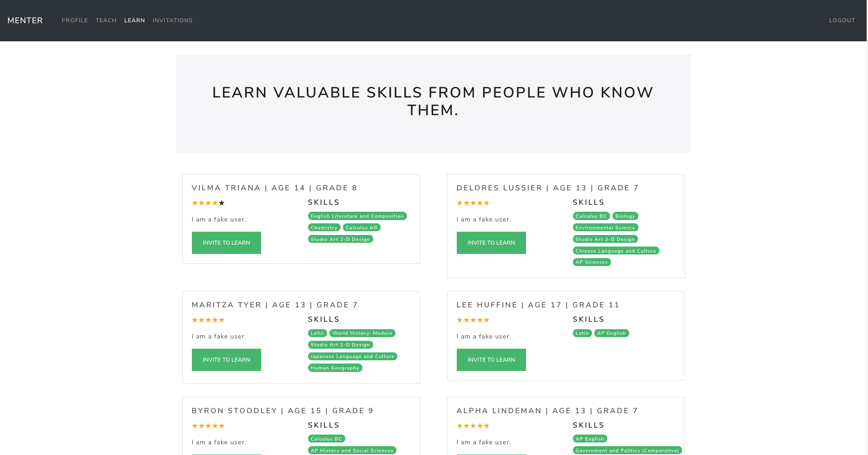This screenshot has width=868, height=455.
Task: Click Byron Stoodley's star rating
Action: [208, 426]
